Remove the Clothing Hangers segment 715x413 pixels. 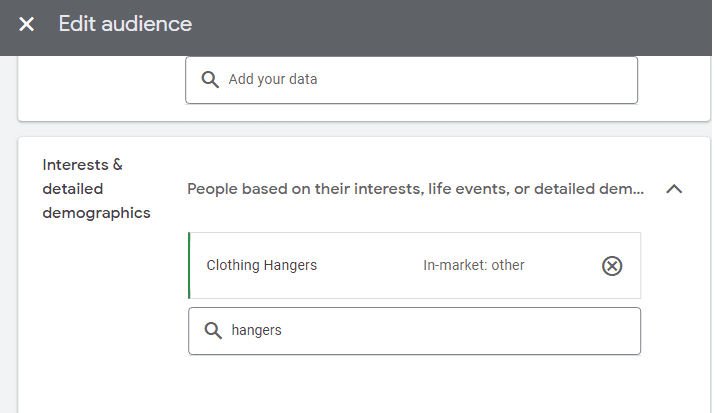612,265
